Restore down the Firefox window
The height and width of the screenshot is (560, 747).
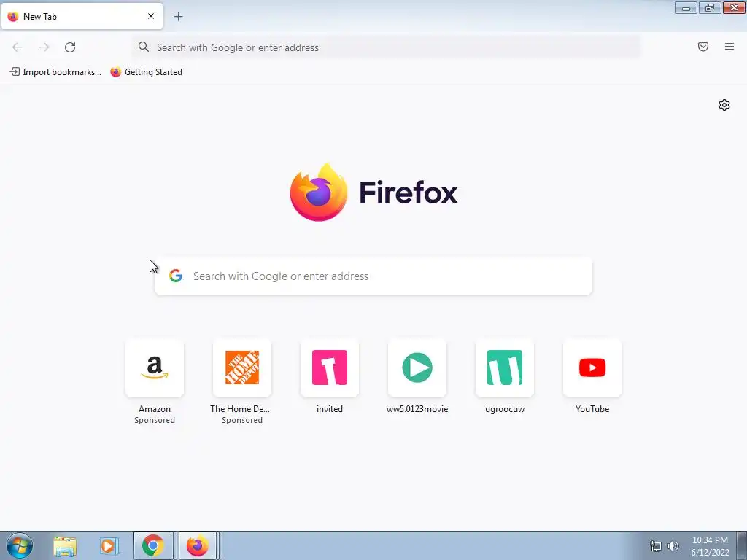coord(710,7)
